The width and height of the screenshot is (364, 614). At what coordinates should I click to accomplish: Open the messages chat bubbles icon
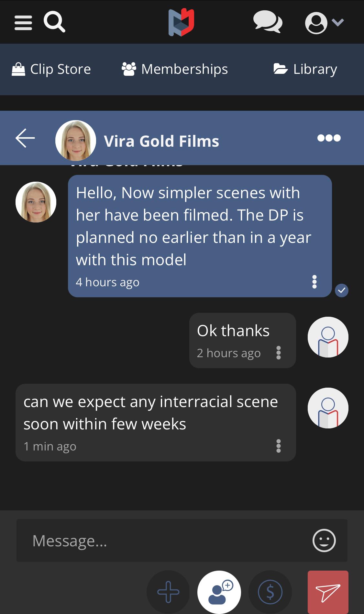tap(267, 22)
